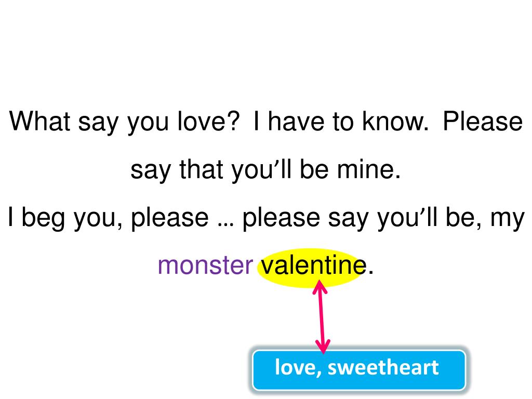
Task: Click the pink double-headed arrow
Action: (x=321, y=317)
